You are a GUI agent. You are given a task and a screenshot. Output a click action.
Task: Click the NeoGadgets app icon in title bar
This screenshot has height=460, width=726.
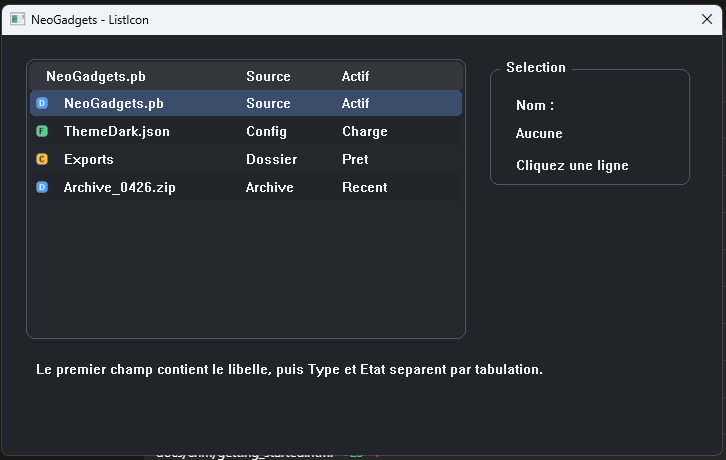pos(17,18)
